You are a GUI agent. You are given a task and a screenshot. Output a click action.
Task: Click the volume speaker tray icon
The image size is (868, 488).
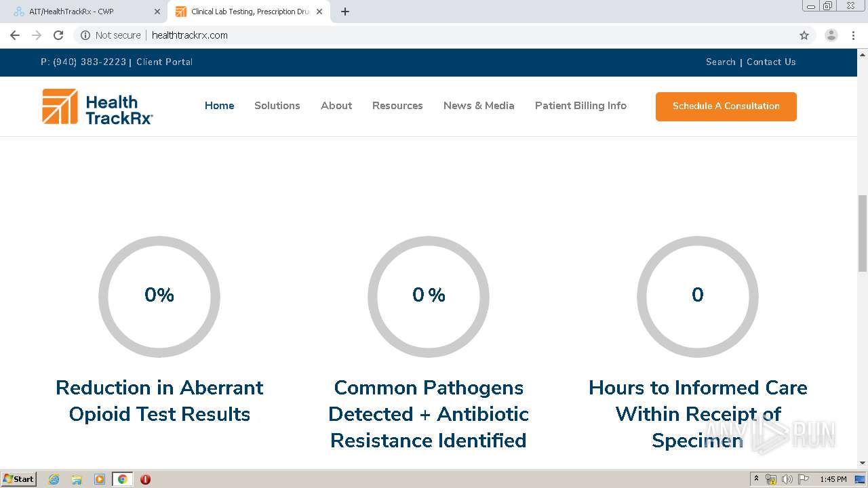tap(787, 479)
